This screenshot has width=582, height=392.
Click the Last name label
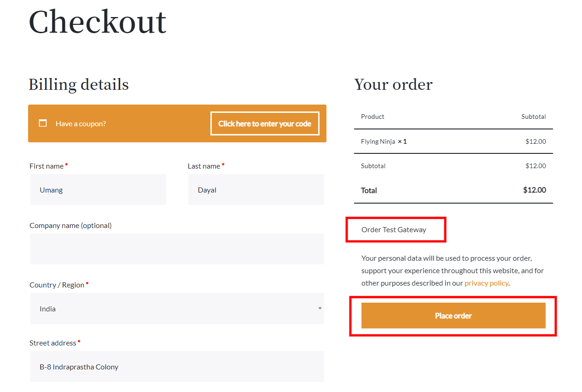(204, 166)
